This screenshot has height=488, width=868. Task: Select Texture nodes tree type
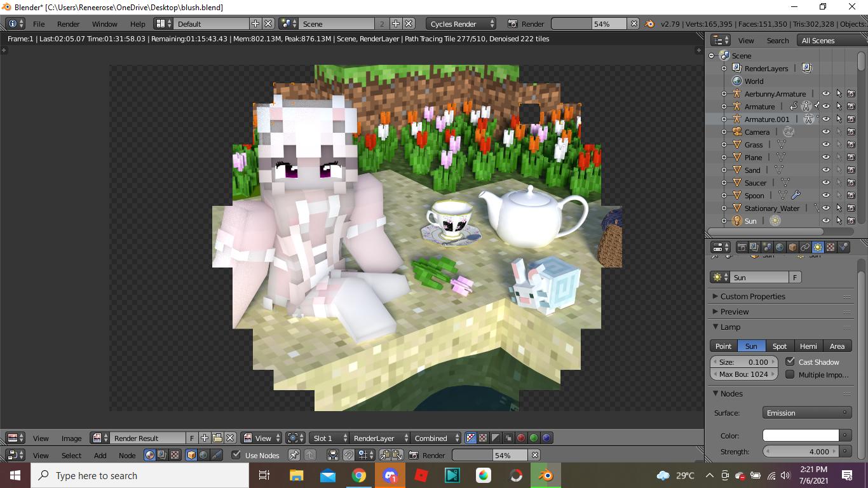(x=175, y=455)
